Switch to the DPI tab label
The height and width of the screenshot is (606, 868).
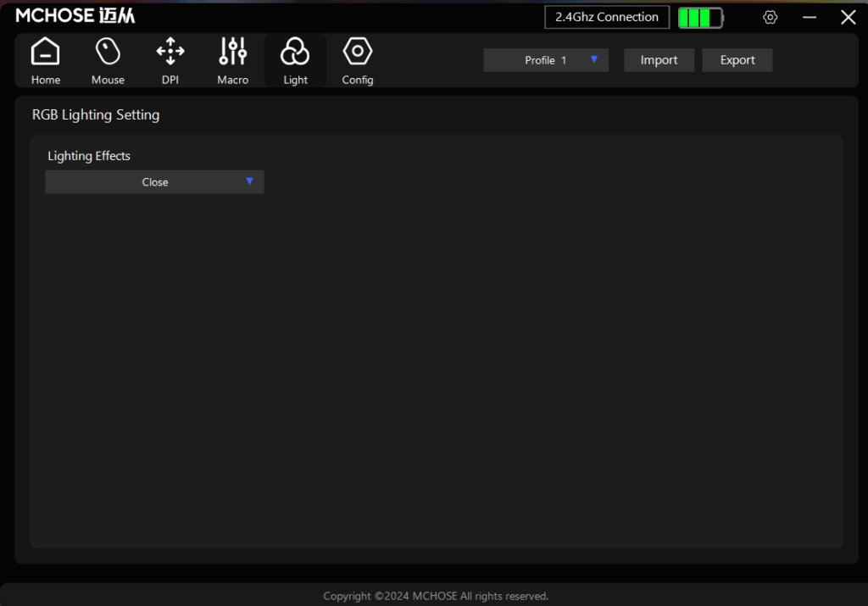point(170,80)
